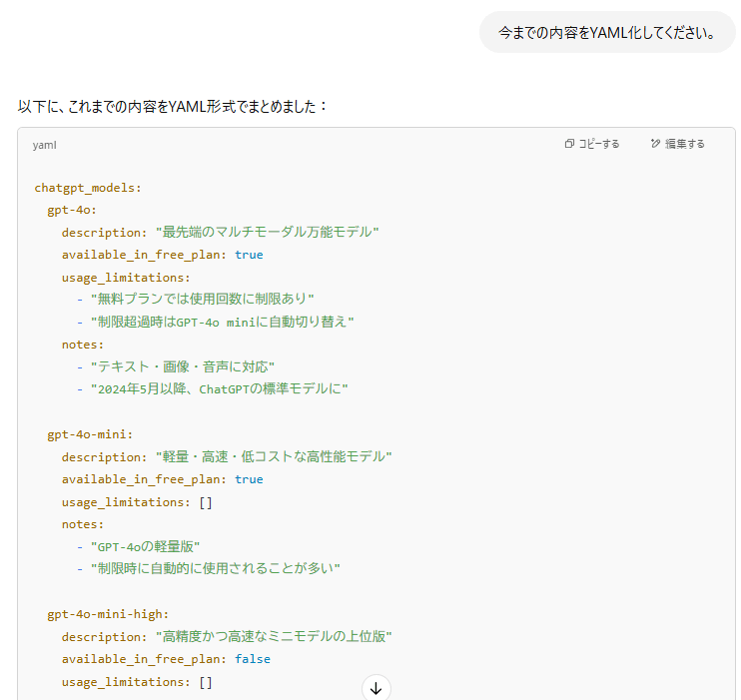The width and height of the screenshot is (741, 700).
Task: Click the true value under gpt-4o
Action: click(x=249, y=255)
